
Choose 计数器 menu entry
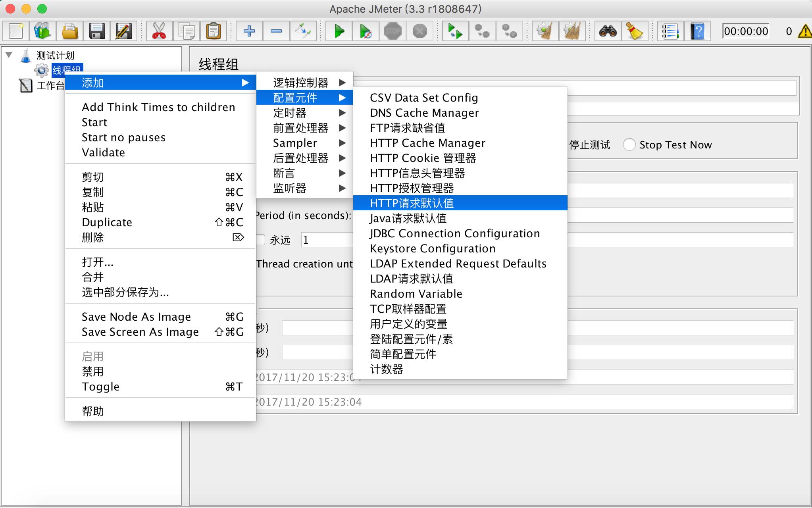coord(460,369)
